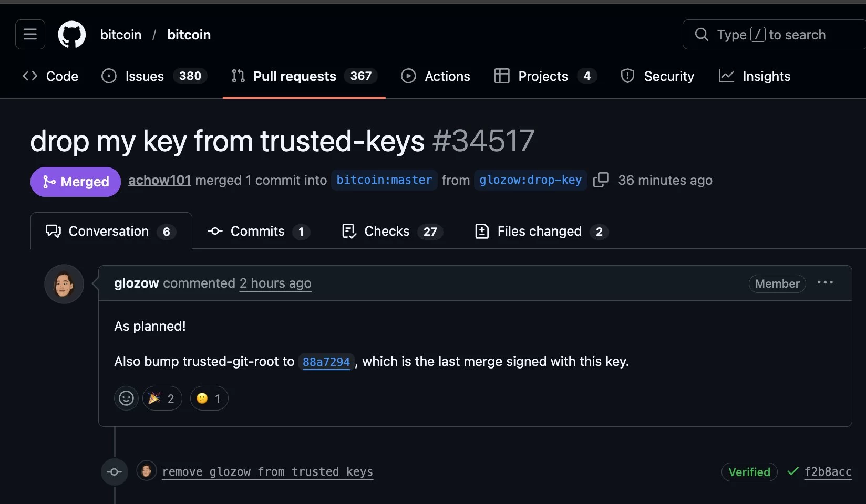Focus the Type to search field
This screenshot has height=504, width=866.
pyautogui.click(x=778, y=35)
